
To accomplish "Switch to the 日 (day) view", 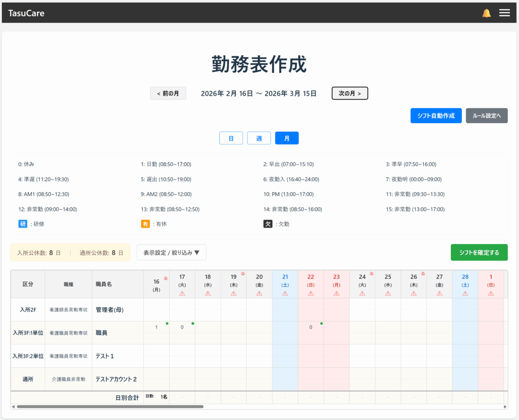I will 231,138.
